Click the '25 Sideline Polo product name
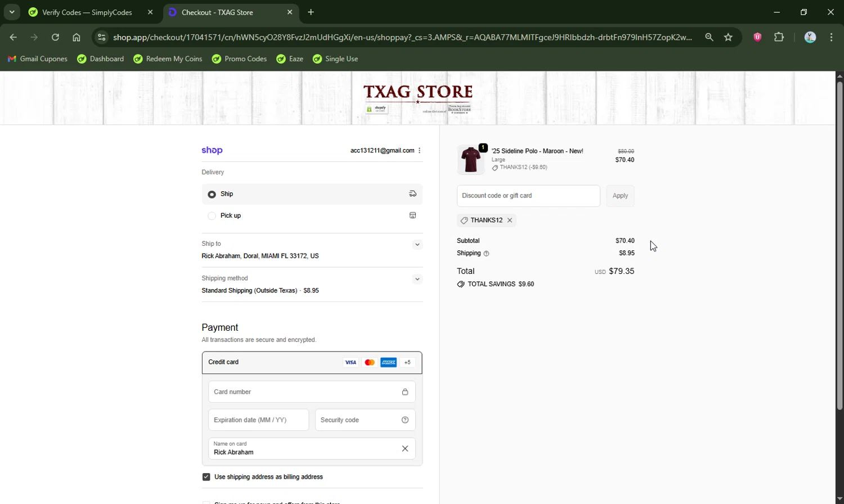This screenshot has height=504, width=844. pyautogui.click(x=537, y=151)
